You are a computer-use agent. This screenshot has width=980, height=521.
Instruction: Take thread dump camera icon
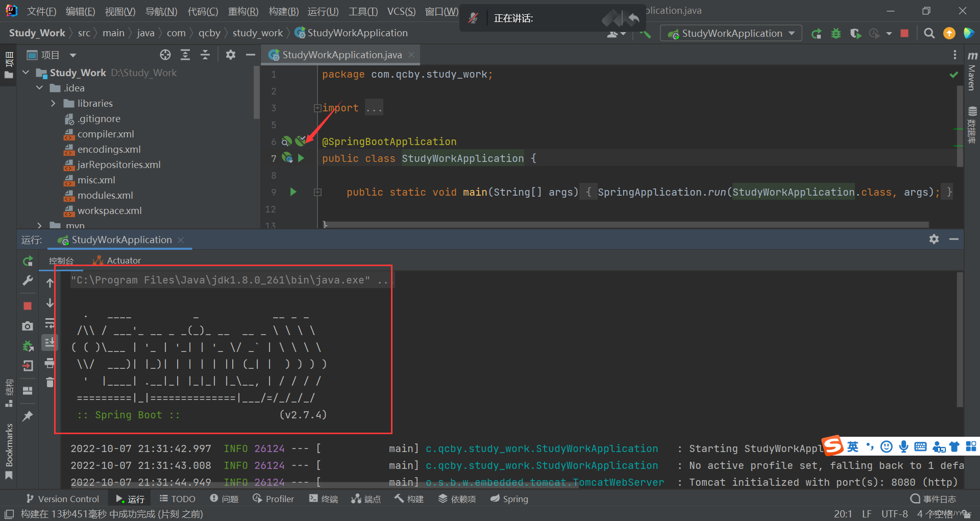coord(28,326)
